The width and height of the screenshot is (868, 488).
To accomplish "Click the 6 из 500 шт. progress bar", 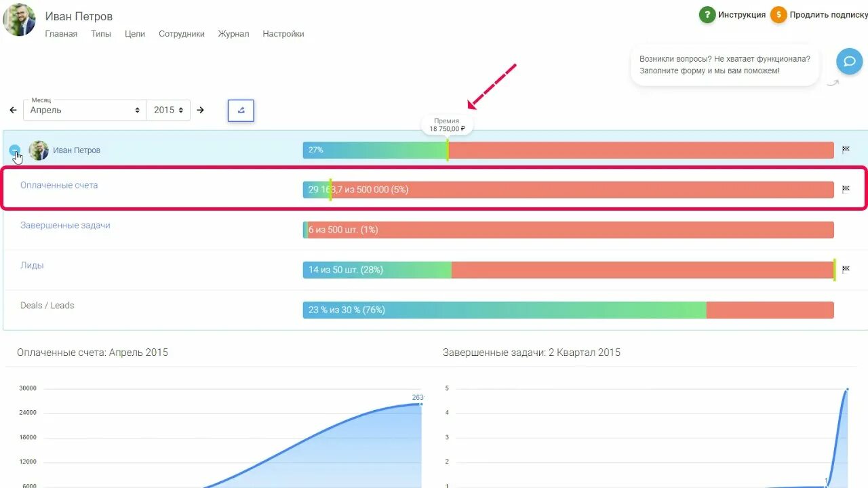I will (x=568, y=230).
